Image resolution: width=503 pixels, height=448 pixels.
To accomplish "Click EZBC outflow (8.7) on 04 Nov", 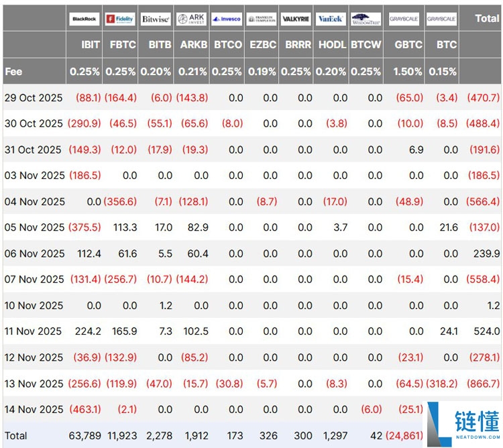I will [267, 201].
